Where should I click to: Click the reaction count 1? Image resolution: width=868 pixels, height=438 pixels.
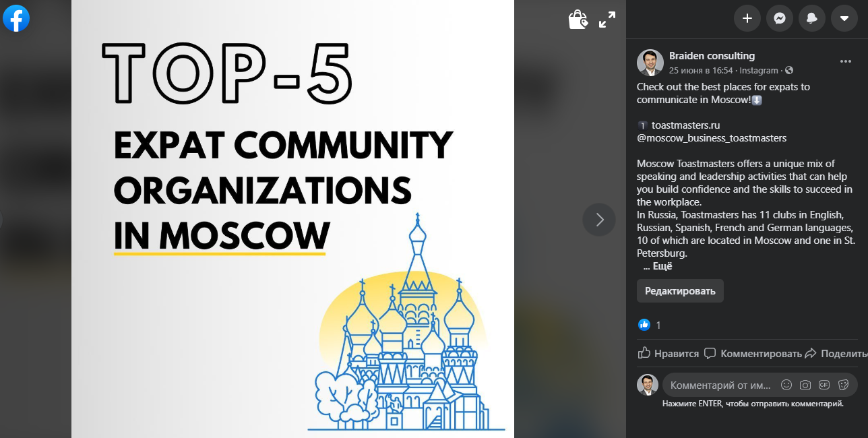(x=658, y=325)
